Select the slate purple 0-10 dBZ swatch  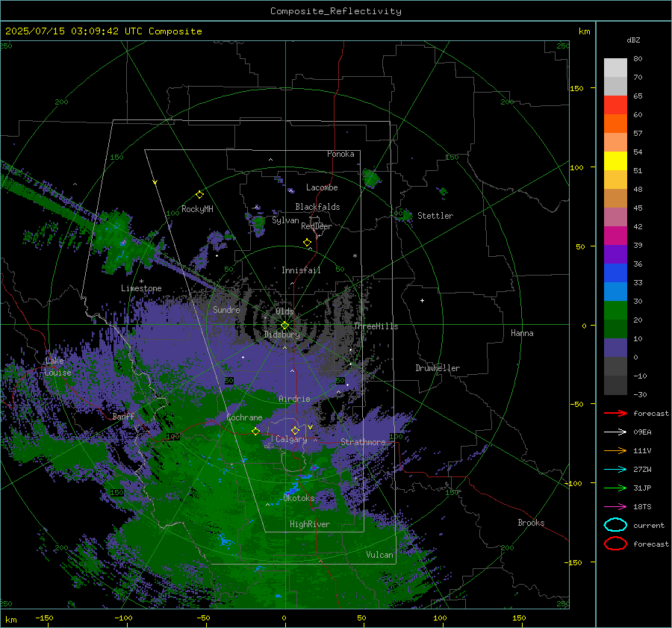615,348
